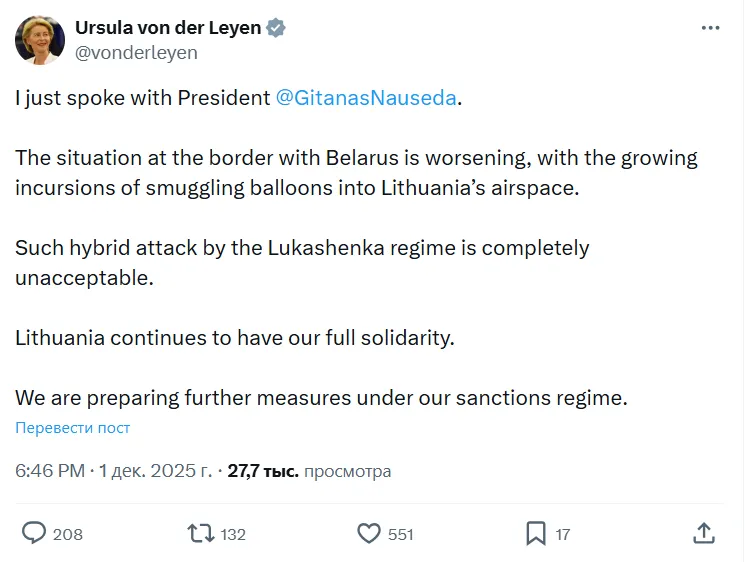Open the display name Ursula von der Leyen
745x562 pixels.
coord(168,29)
